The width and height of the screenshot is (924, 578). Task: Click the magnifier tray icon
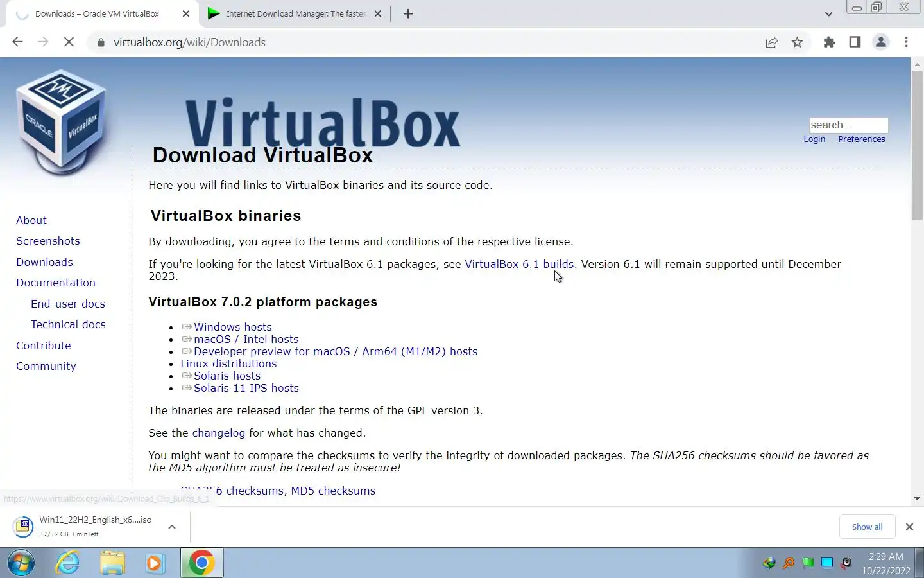[x=789, y=563]
